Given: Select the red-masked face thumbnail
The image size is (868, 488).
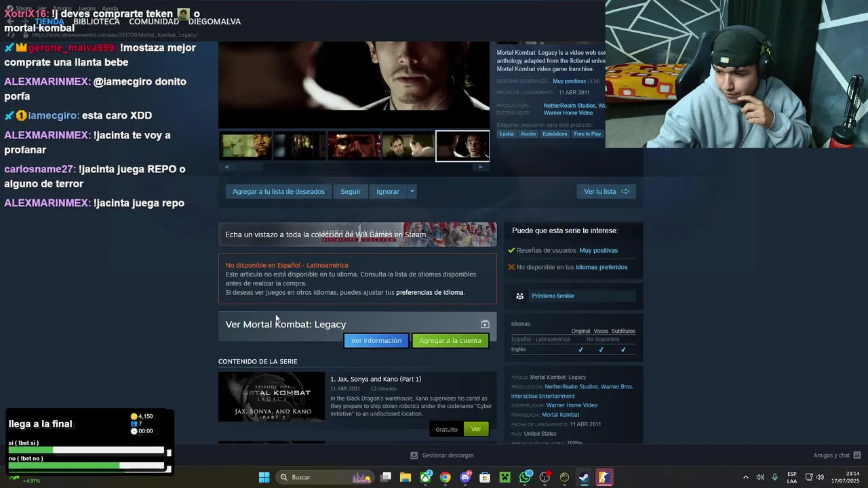Looking at the screenshot, I should 354,146.
